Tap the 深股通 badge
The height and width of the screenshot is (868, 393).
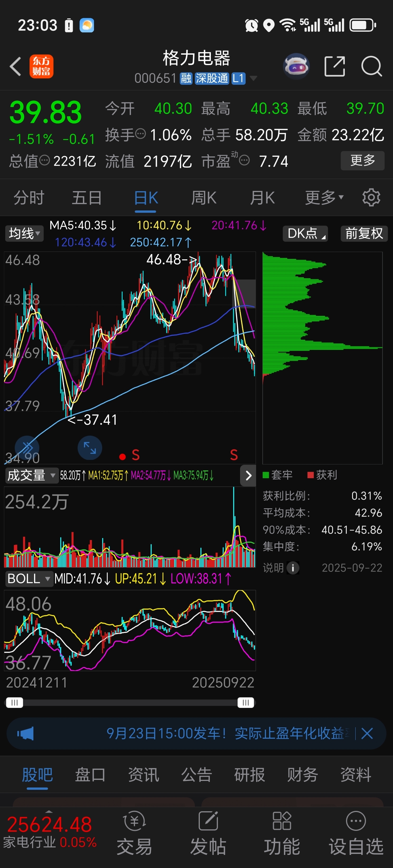coord(212,79)
